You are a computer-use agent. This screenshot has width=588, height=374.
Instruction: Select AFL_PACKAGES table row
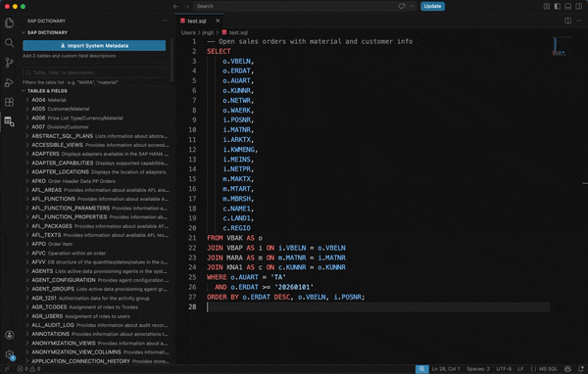[98, 226]
